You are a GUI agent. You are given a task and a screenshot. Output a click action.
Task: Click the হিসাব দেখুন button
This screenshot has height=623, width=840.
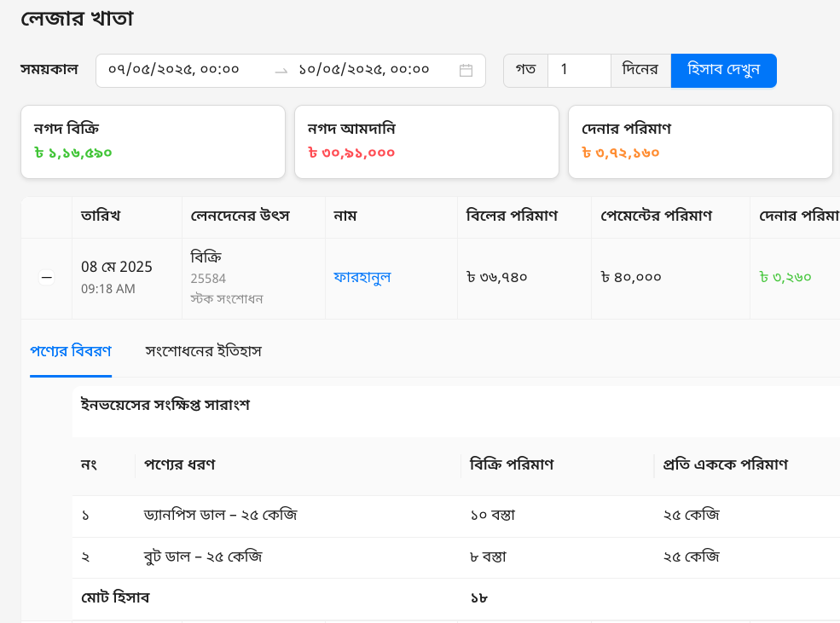click(x=723, y=71)
